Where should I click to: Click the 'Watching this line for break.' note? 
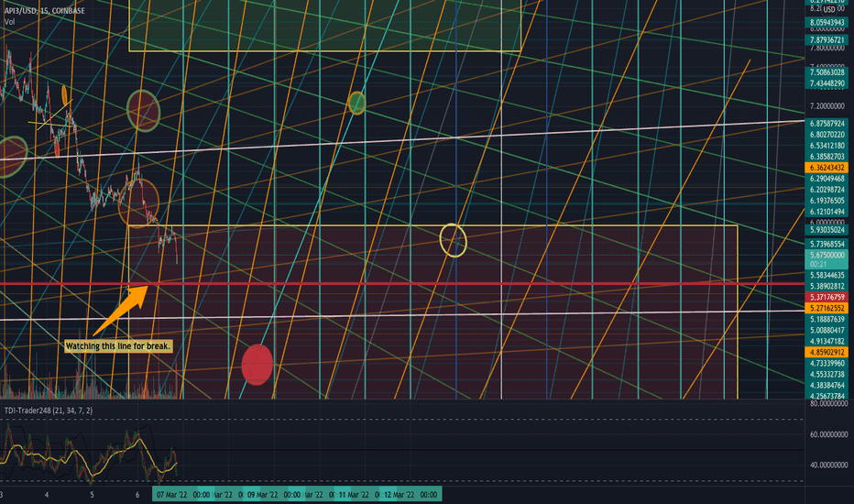[x=118, y=346]
